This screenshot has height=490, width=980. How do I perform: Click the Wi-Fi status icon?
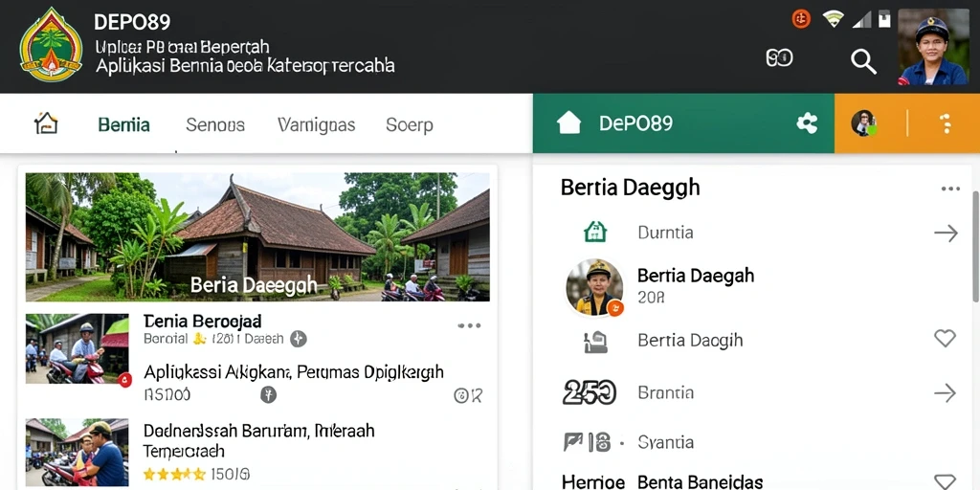click(834, 19)
